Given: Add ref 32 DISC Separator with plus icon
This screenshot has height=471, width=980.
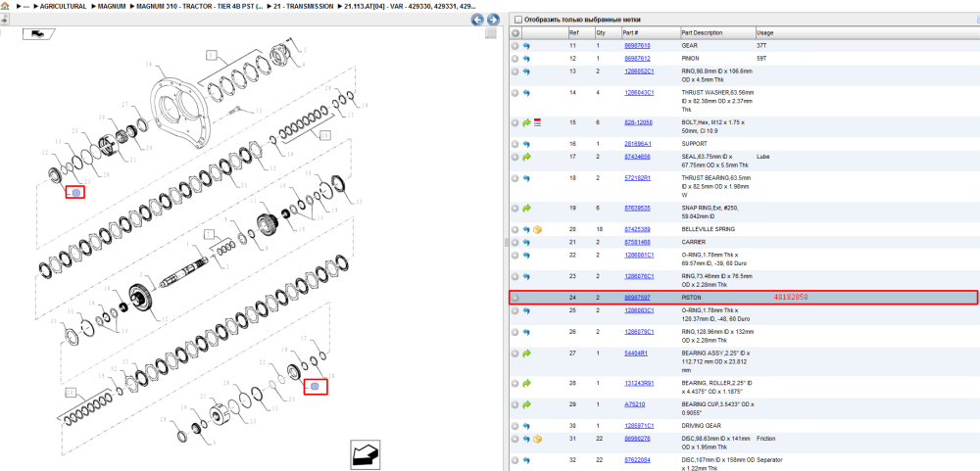Looking at the screenshot, I should coord(515,460).
